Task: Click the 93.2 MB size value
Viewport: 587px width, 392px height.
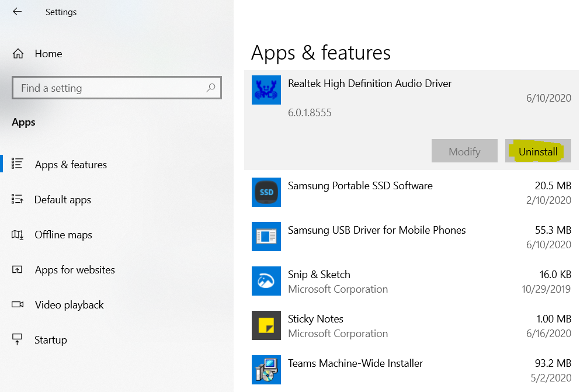Action: [553, 363]
